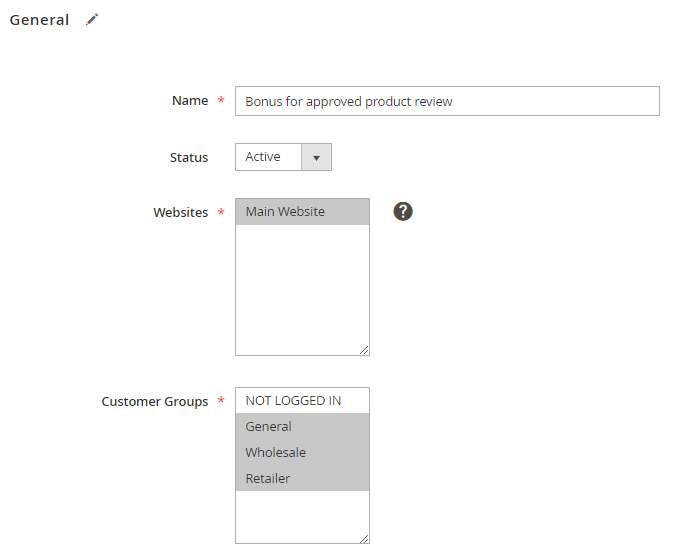Open the Status dropdown arrow
Viewport: 685px width, 559px height.
tap(316, 157)
